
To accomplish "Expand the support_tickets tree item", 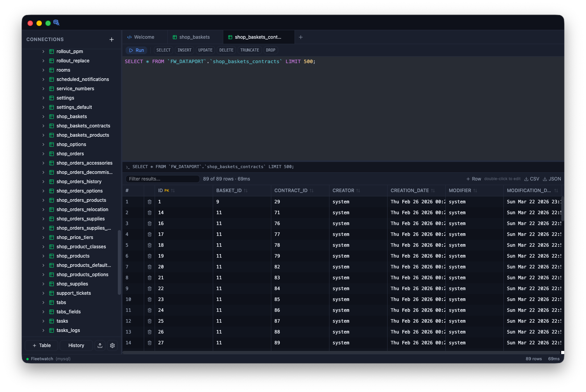I will [x=43, y=293].
